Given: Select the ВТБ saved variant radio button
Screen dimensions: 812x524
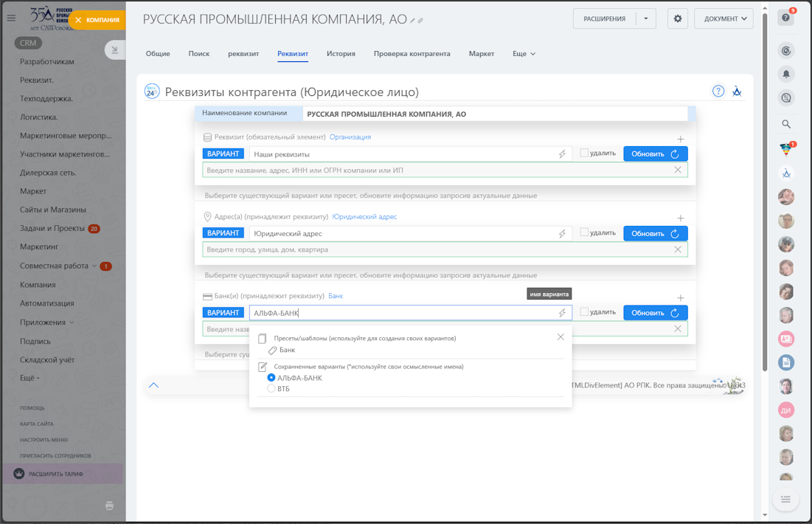Looking at the screenshot, I should (x=271, y=388).
